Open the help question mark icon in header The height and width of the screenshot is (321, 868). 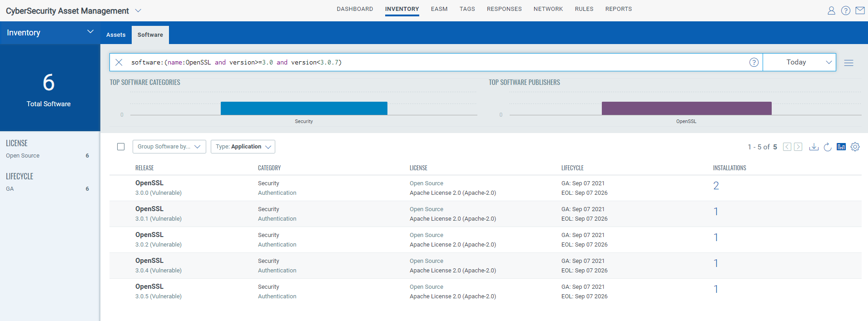click(846, 10)
